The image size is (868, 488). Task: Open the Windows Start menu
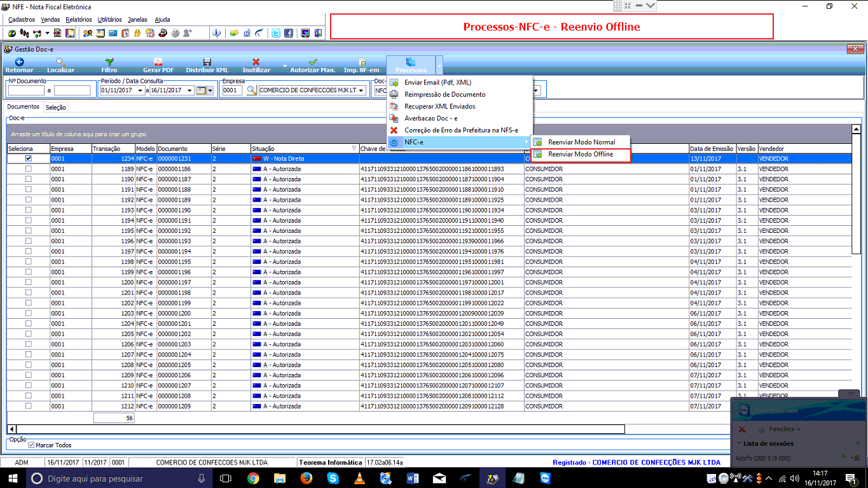click(x=13, y=478)
